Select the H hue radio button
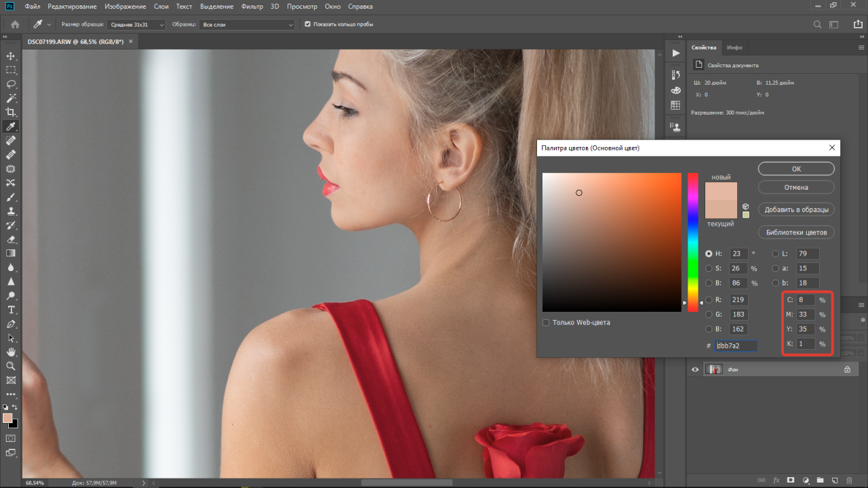The width and height of the screenshot is (868, 488). (709, 253)
